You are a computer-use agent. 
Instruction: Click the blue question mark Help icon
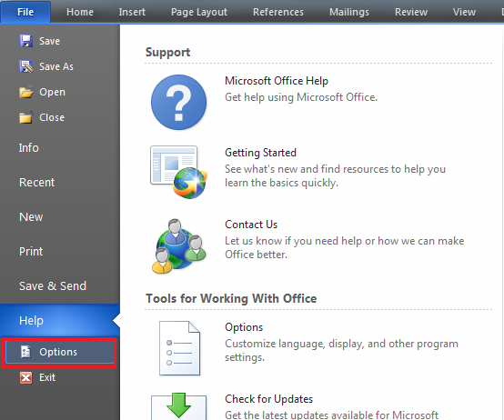pyautogui.click(x=178, y=103)
